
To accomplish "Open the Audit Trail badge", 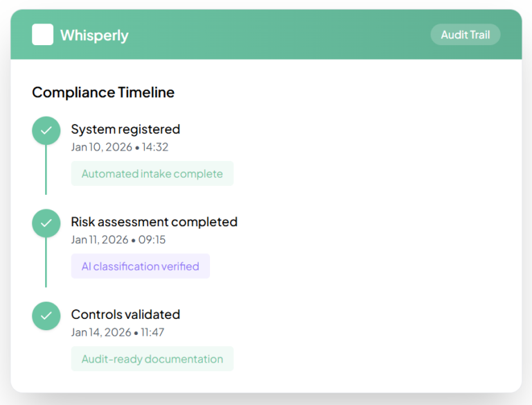I will [x=465, y=35].
